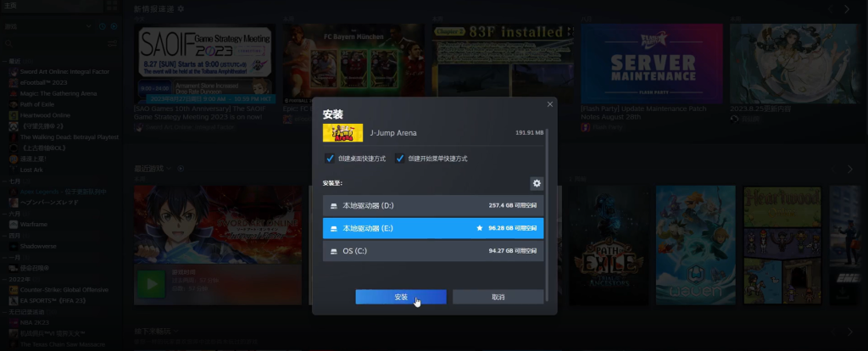
Task: Select Sword Art Online: Integral Factor in sidebar
Action: 64,72
